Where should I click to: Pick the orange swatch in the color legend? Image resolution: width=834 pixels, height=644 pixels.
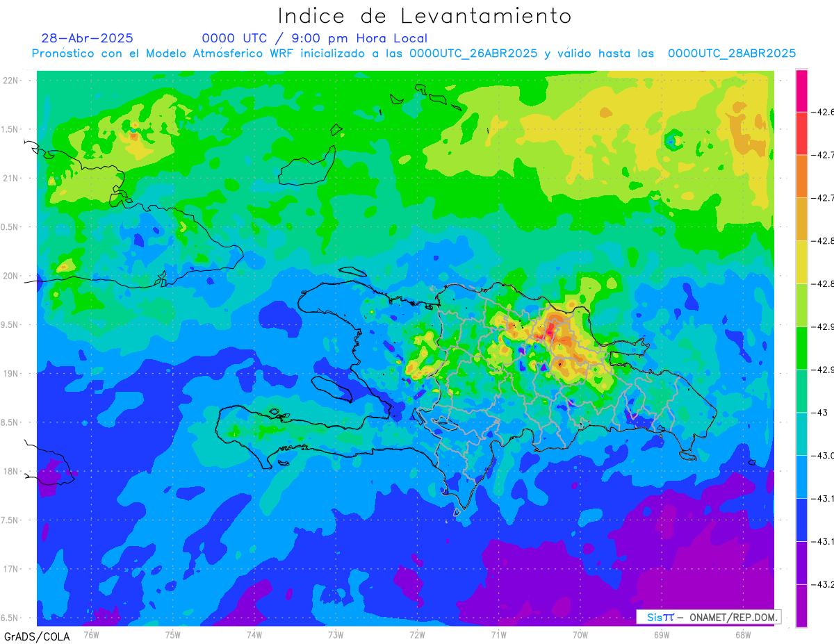click(x=801, y=176)
